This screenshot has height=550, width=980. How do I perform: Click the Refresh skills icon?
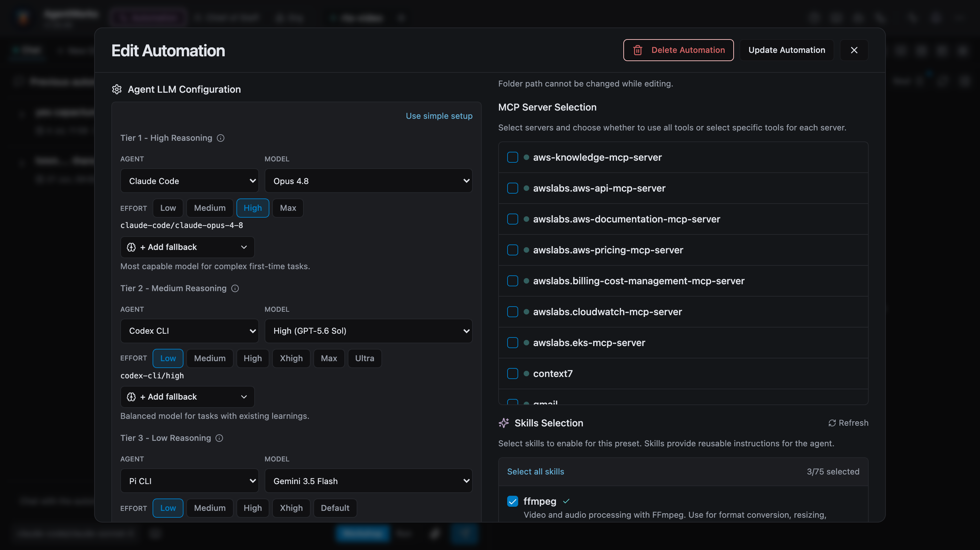(832, 423)
